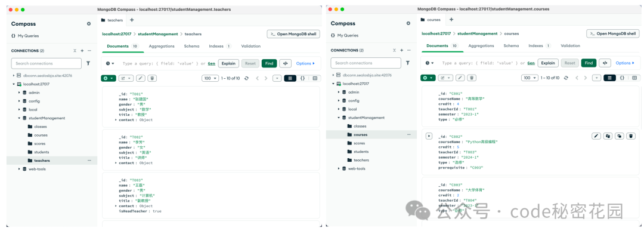Collapse studentManagement database in teachers window

tap(19, 118)
